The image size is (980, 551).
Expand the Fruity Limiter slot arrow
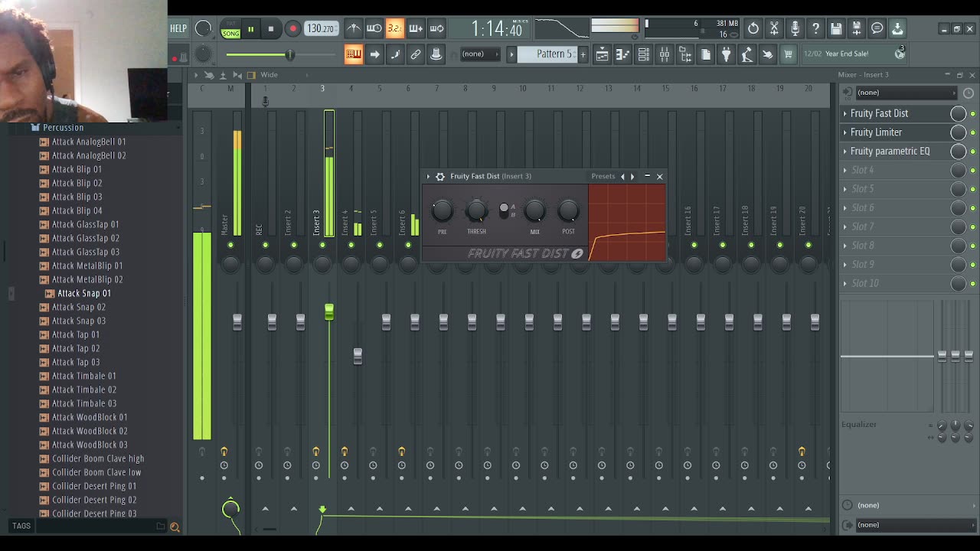pyautogui.click(x=845, y=132)
